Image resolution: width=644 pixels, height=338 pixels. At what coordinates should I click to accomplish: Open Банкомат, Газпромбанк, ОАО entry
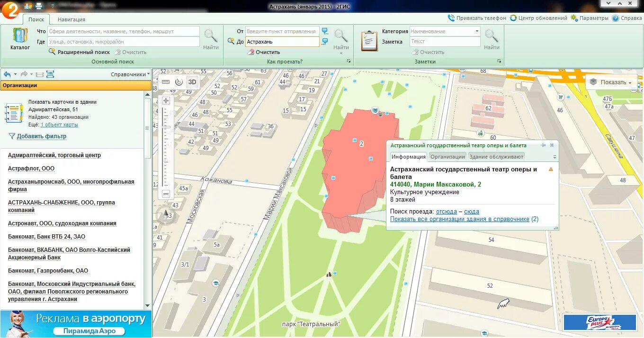[48, 271]
